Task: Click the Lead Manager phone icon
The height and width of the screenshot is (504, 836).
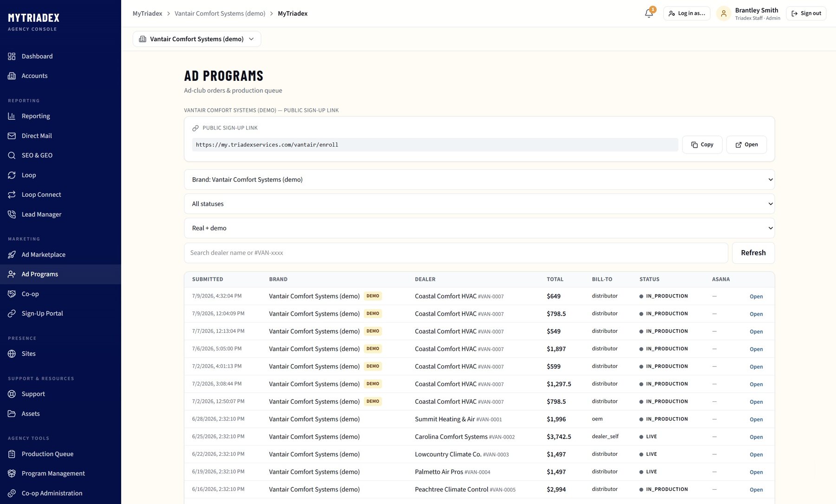Action: tap(12, 214)
